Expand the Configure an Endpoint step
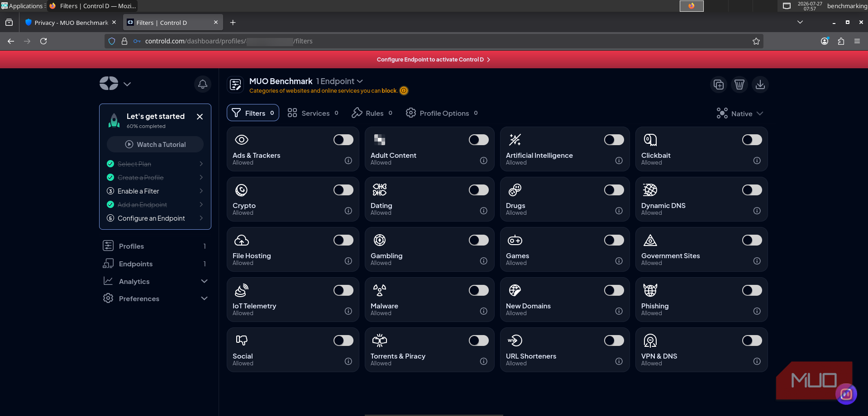This screenshot has height=416, width=868. click(201, 218)
